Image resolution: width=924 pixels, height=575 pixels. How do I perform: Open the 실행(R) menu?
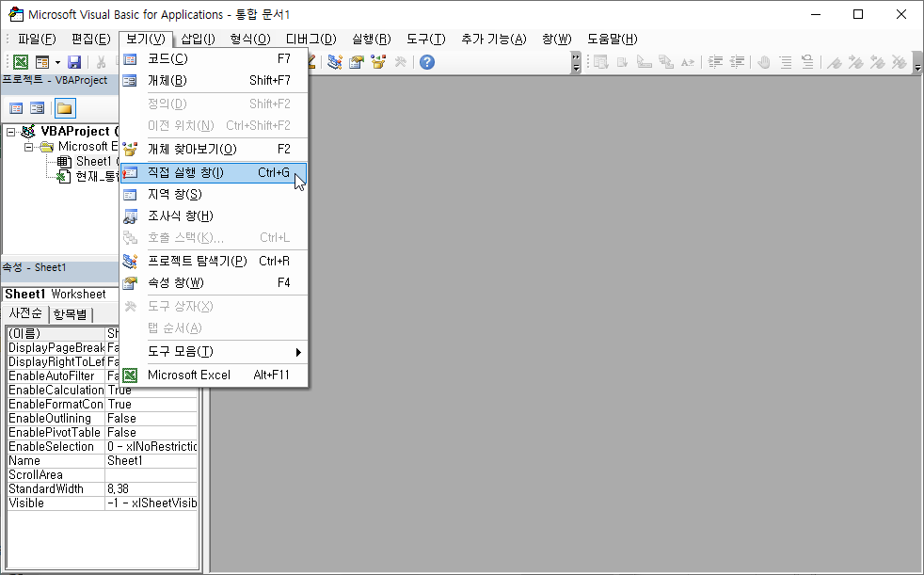click(372, 39)
